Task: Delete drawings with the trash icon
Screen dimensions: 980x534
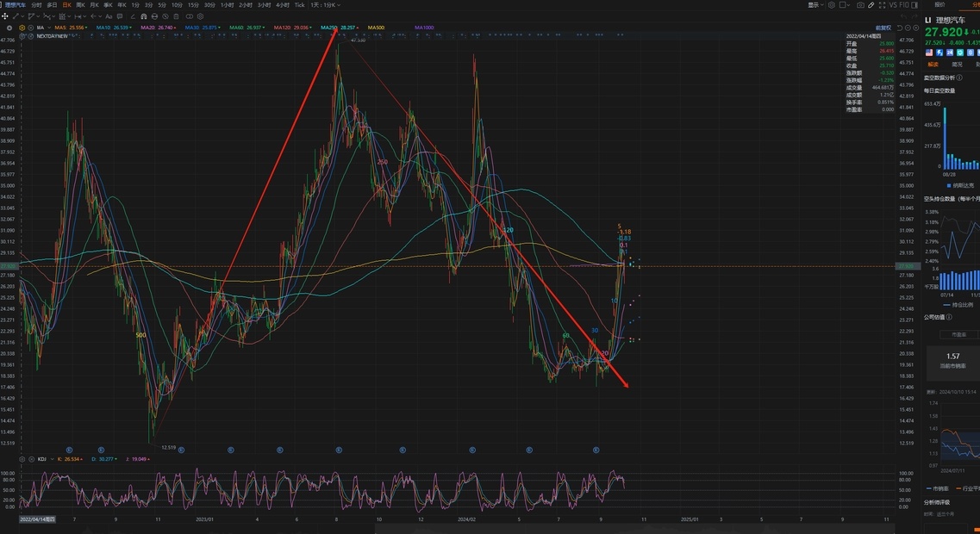Action: [x=176, y=16]
